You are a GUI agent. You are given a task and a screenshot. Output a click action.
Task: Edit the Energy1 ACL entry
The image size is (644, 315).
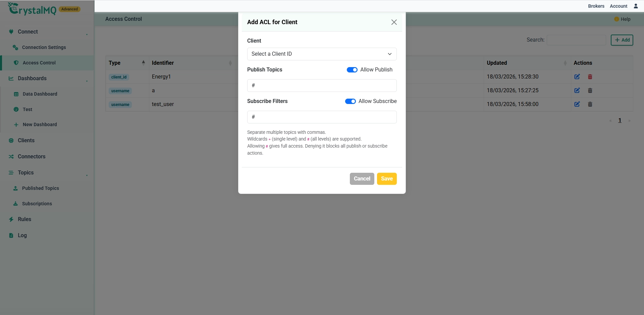click(577, 77)
